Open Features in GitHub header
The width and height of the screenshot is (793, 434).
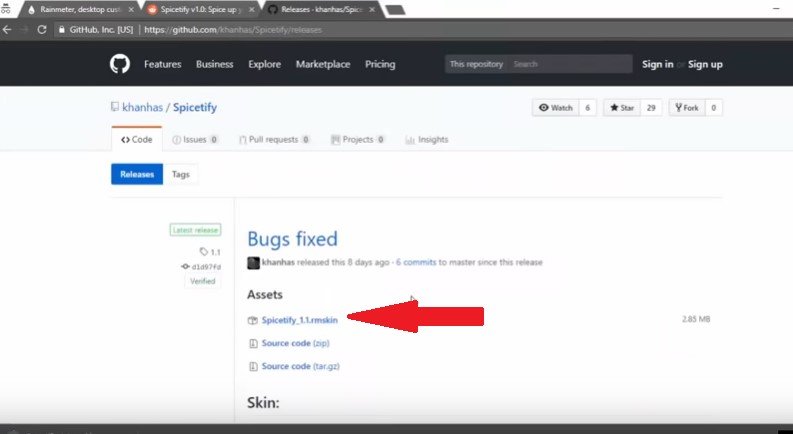click(x=162, y=64)
